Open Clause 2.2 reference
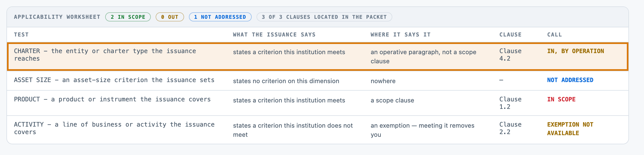Screen dimensions: 644x155 (x=510, y=128)
